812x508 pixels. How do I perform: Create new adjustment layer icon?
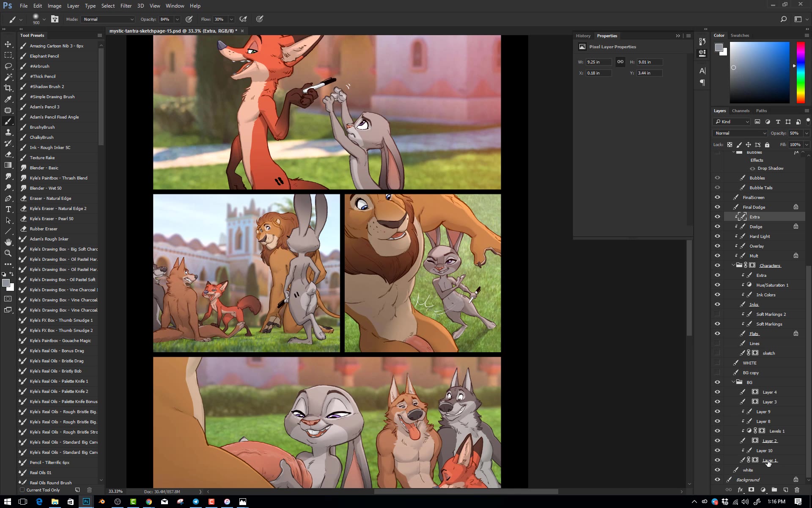point(763,490)
